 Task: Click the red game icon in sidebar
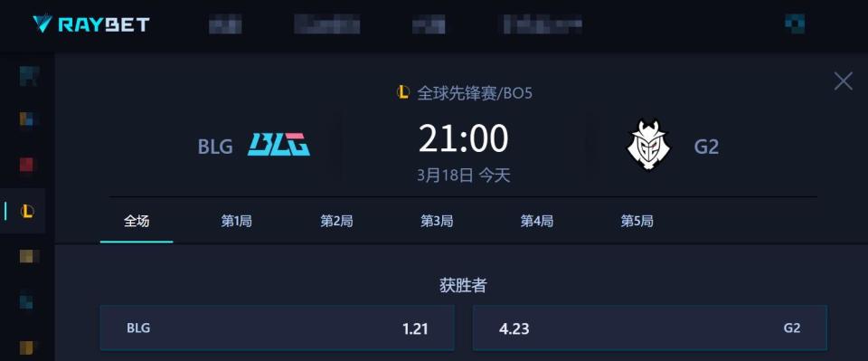(26, 165)
